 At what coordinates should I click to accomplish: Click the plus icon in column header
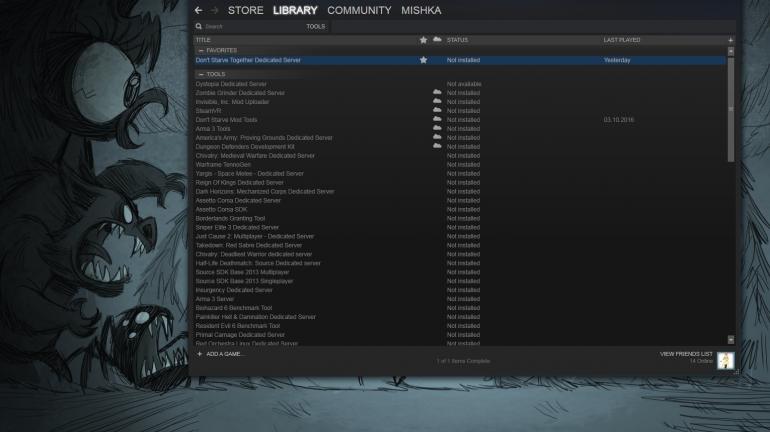click(x=730, y=40)
